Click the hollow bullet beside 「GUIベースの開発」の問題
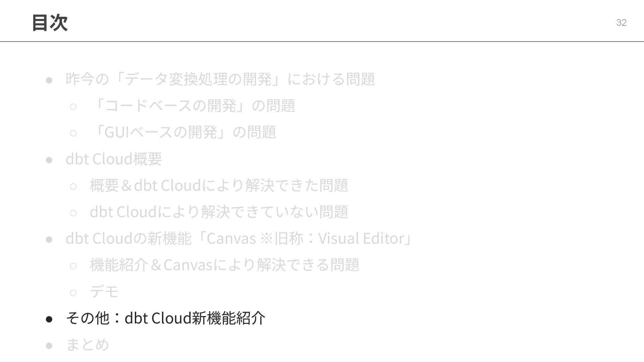The width and height of the screenshot is (644, 362). pos(73,133)
